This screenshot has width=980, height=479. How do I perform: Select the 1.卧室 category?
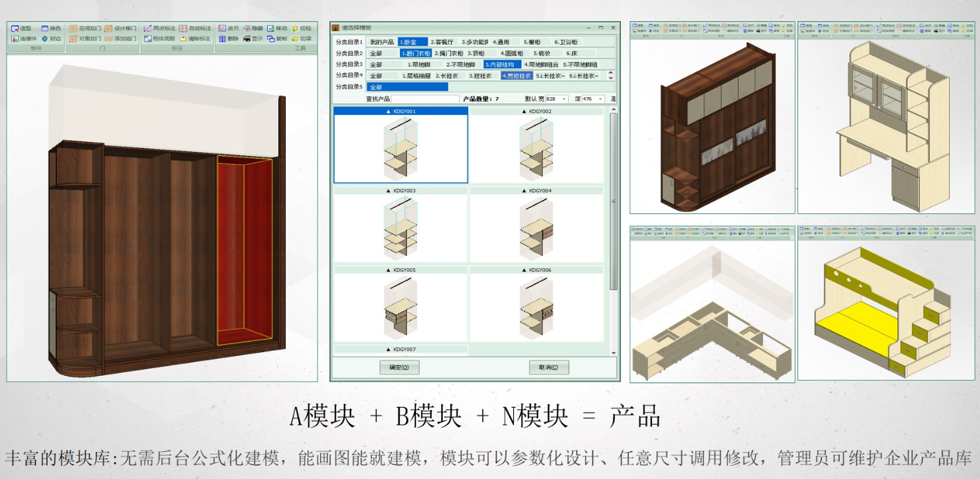pos(413,42)
